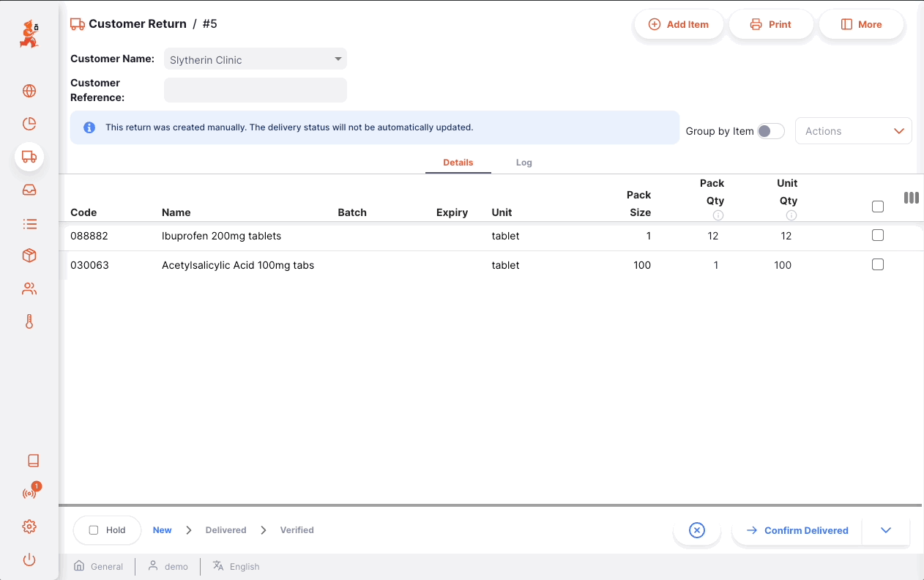The width and height of the screenshot is (924, 580).
Task: Click the Unit Qty info icon
Action: coord(791,215)
